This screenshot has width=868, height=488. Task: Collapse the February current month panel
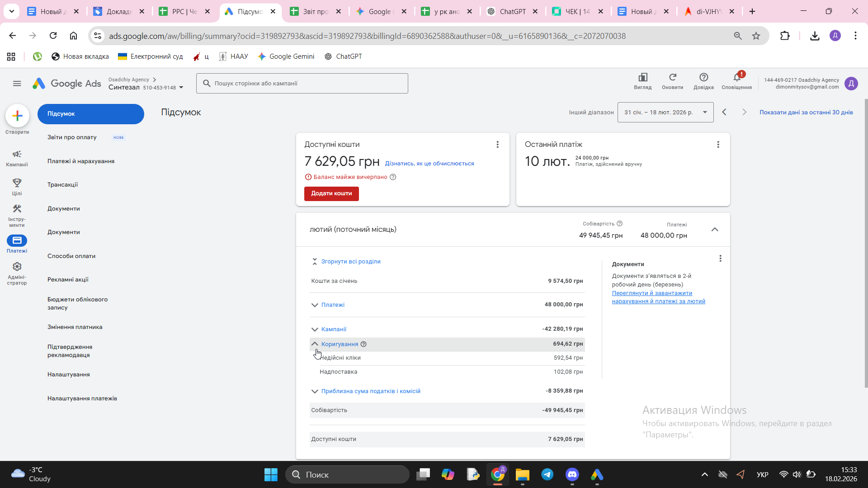(714, 230)
